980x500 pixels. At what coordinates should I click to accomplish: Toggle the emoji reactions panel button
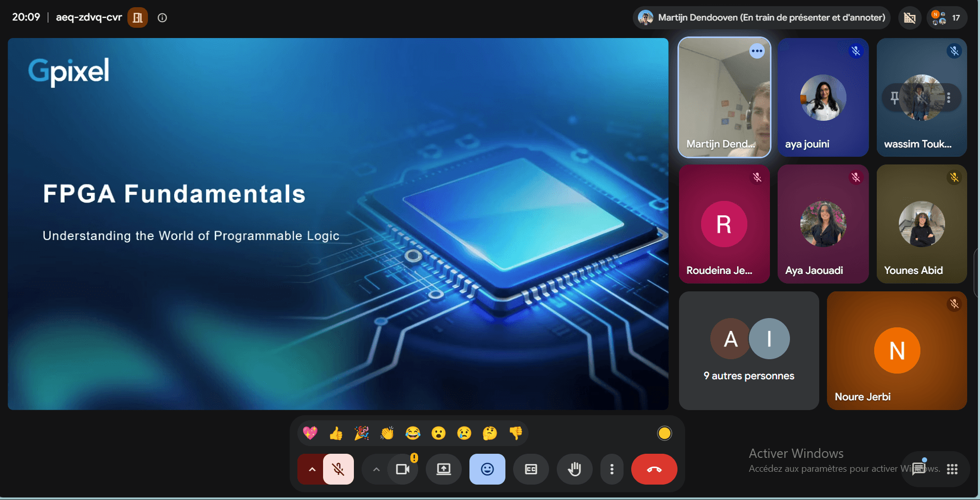pos(487,469)
